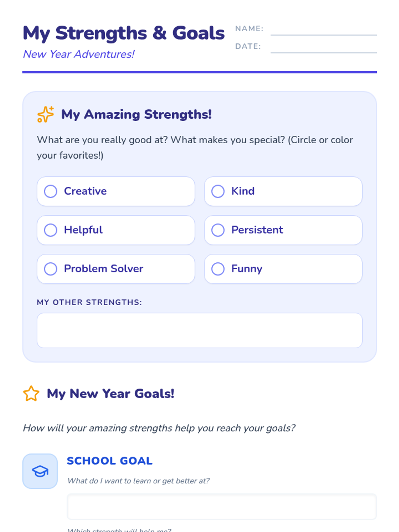Image resolution: width=399 pixels, height=532 pixels.
Task: Click the Creative option card label
Action: point(85,191)
